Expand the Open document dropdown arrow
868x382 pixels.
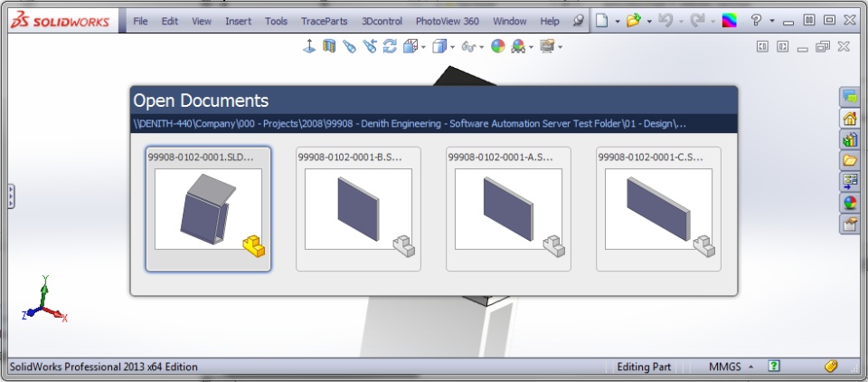pos(649,22)
